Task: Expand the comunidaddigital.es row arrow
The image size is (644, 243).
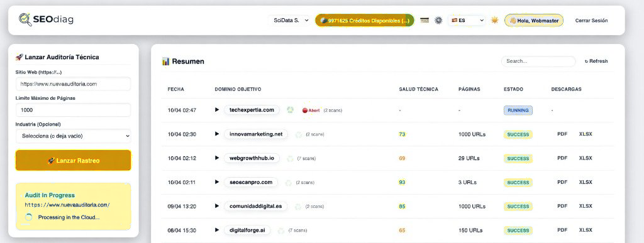Action: tap(217, 206)
